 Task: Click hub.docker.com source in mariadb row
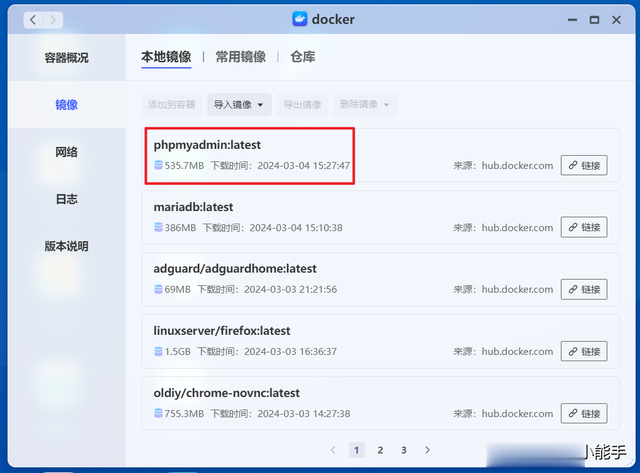[x=517, y=227]
